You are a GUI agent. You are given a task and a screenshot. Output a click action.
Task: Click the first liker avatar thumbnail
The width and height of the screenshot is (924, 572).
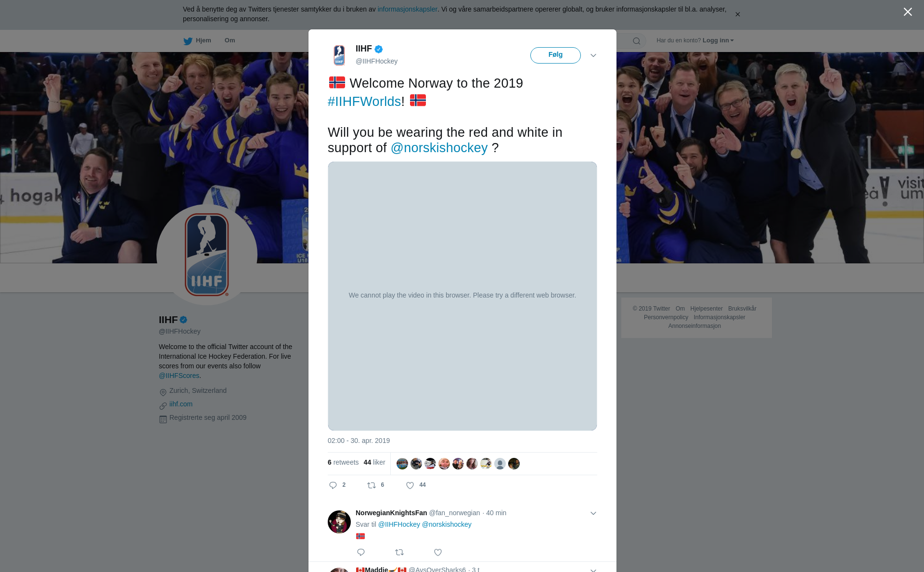(402, 464)
